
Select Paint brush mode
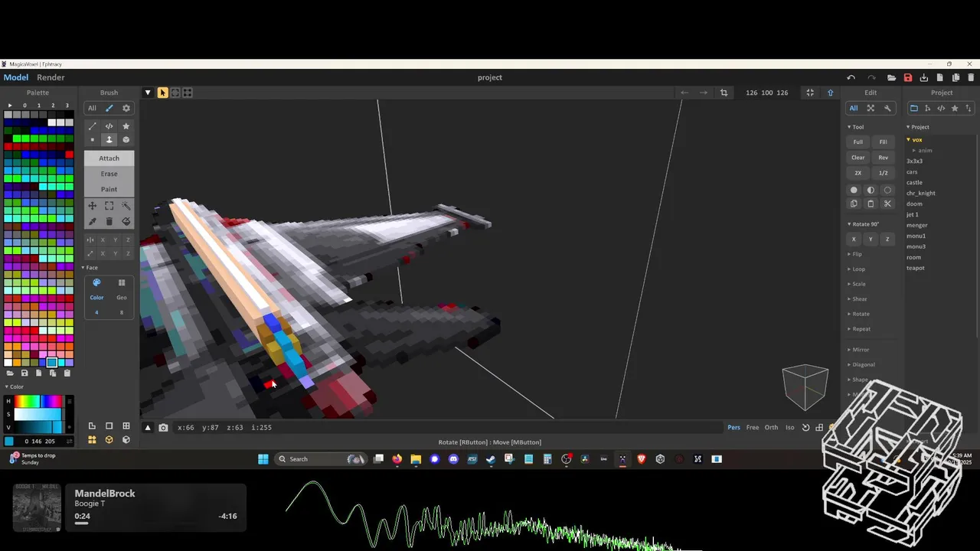pos(109,189)
